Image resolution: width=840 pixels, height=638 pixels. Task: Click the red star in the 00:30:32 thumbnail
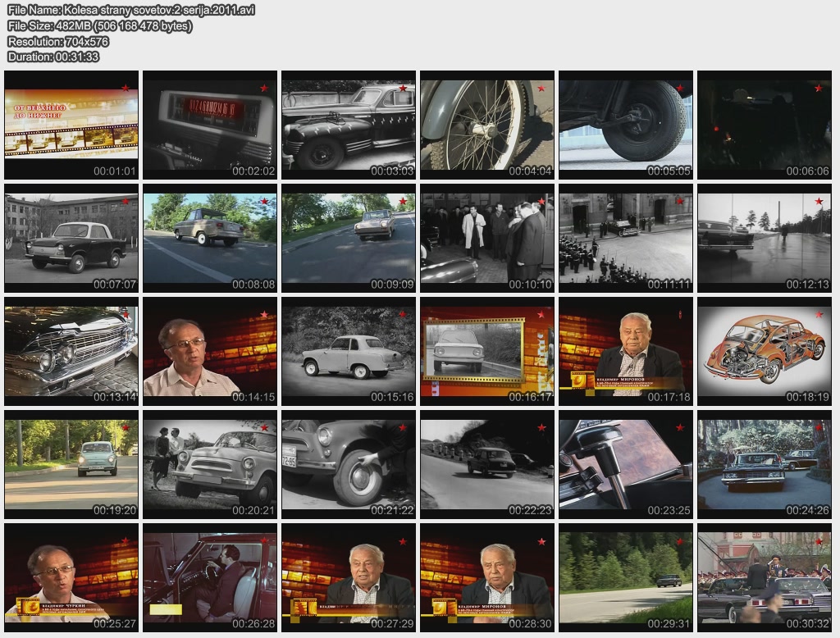pos(819,541)
